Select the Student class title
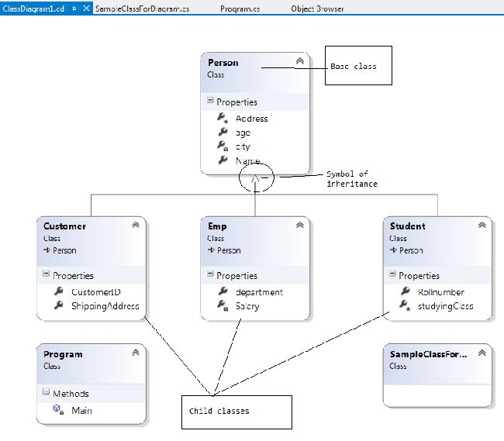The height and width of the screenshot is (441, 504). tap(408, 226)
